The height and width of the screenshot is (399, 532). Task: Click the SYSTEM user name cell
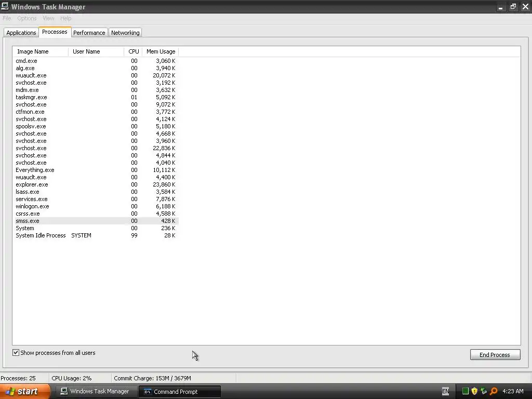[81, 235]
